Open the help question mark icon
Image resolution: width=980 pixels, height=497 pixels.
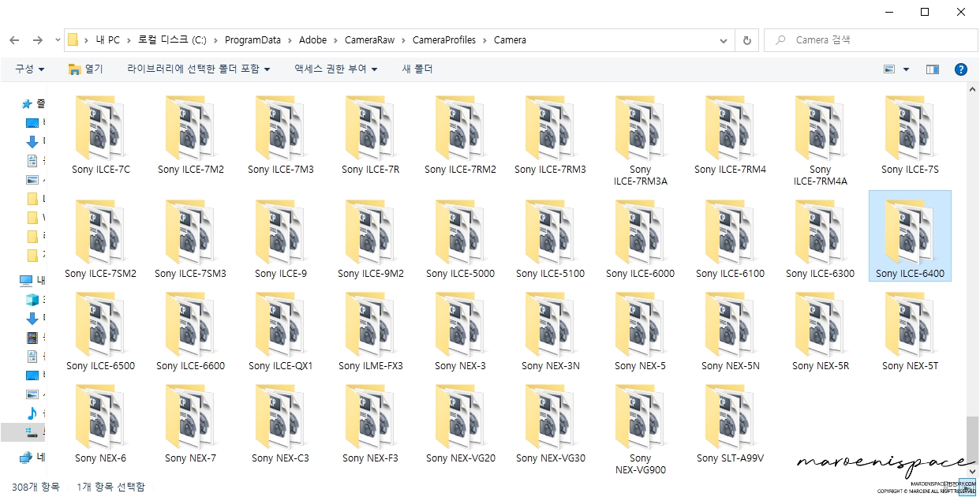click(x=960, y=69)
